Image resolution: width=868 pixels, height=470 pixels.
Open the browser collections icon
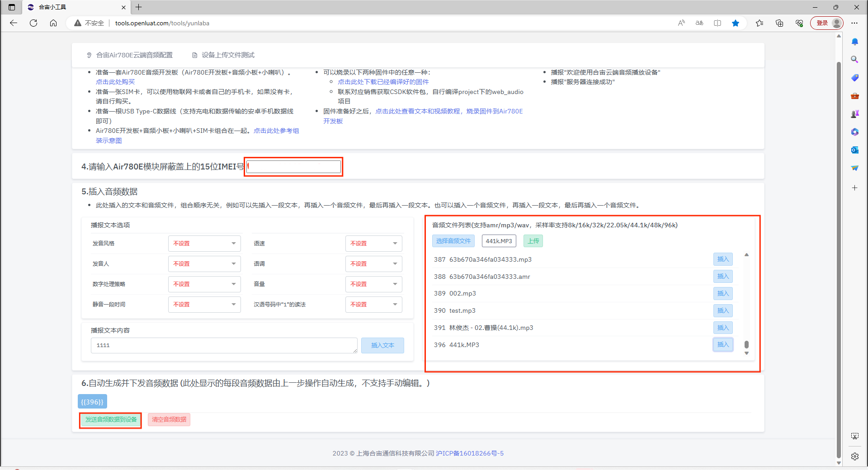pyautogui.click(x=779, y=23)
